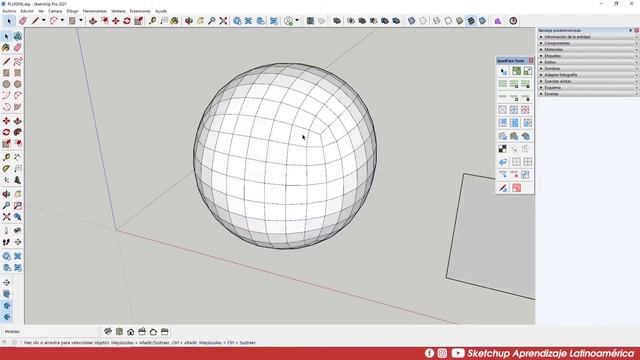The width and height of the screenshot is (640, 360).
Task: Open the Edición menu
Action: 27,11
